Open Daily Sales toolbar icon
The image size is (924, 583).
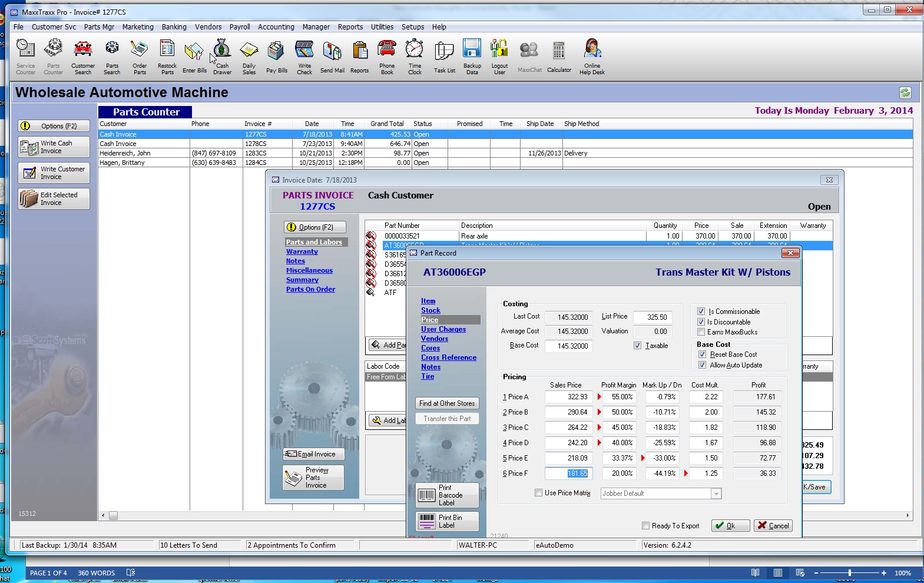[x=249, y=57]
